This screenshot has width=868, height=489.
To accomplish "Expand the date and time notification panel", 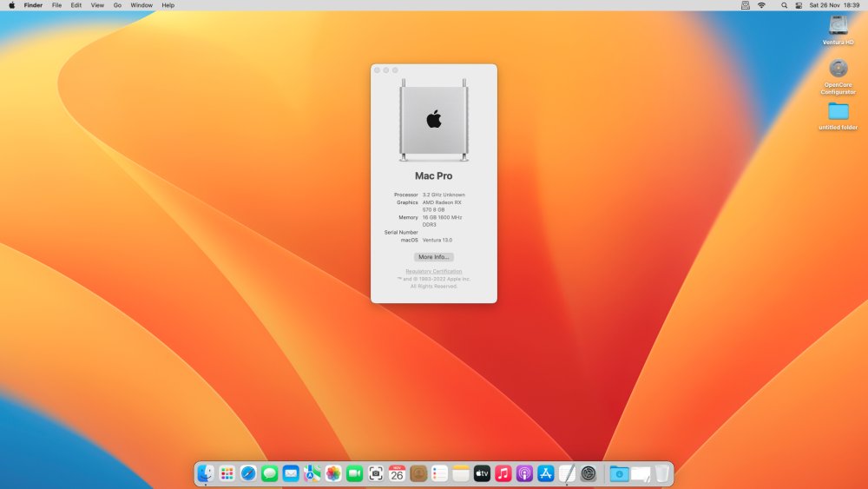I will (834, 5).
